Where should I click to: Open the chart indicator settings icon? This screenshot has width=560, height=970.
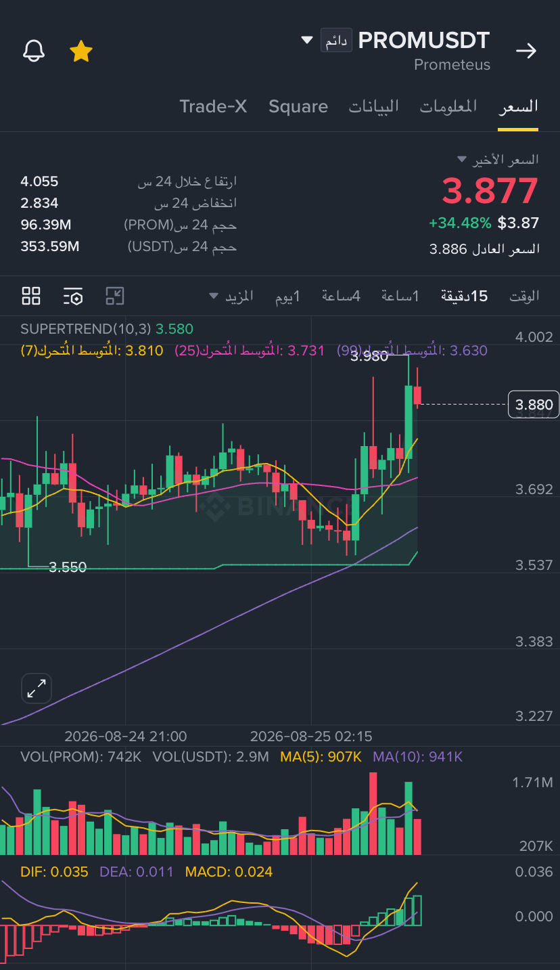point(73,296)
